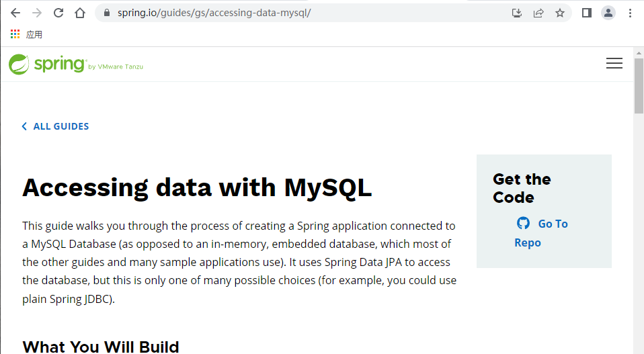Click the browser back arrow
Viewport: 644px width, 354px height.
point(15,13)
